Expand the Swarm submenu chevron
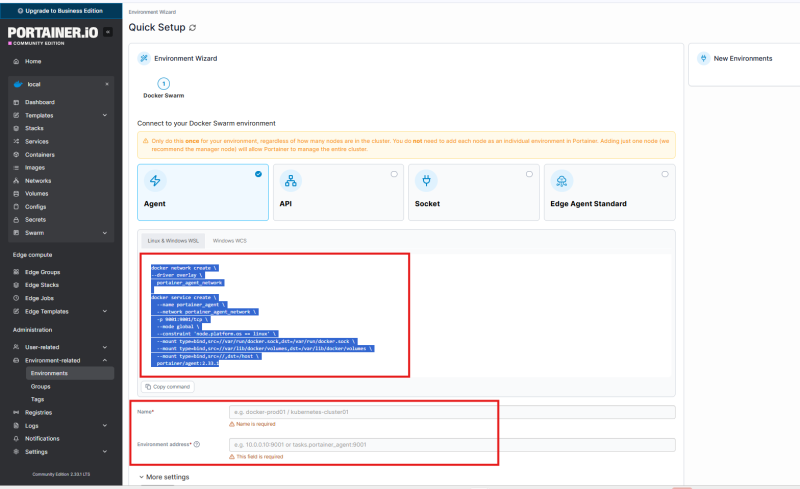800x489 pixels. click(x=105, y=233)
